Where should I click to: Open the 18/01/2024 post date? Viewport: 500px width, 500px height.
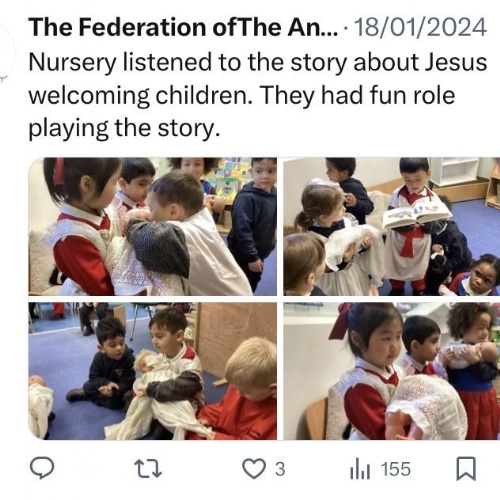click(420, 27)
